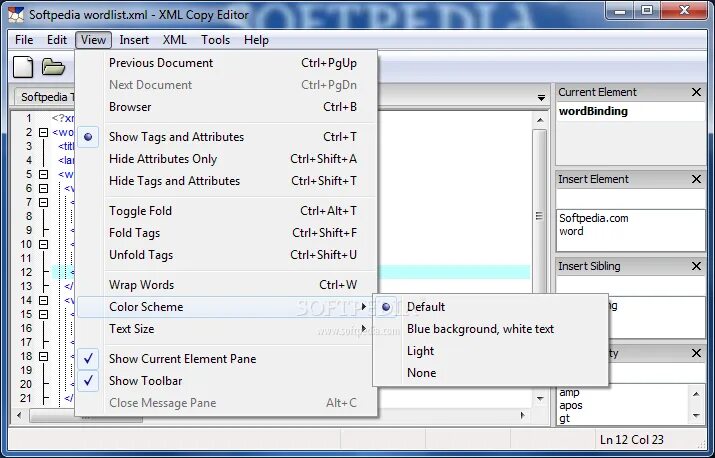Collapse fold marker on line 5
This screenshot has width=715, height=458.
pos(43,174)
